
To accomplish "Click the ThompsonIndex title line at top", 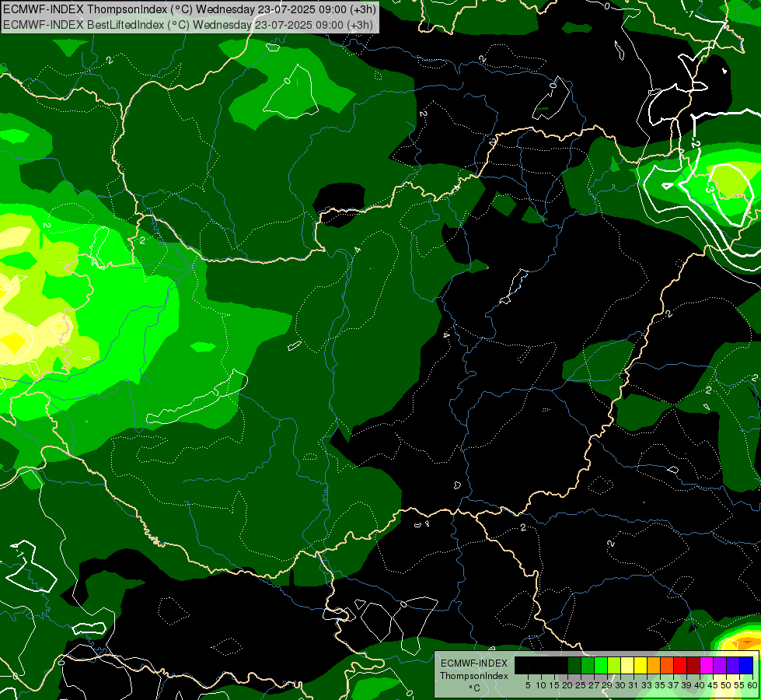I will 190,9.
